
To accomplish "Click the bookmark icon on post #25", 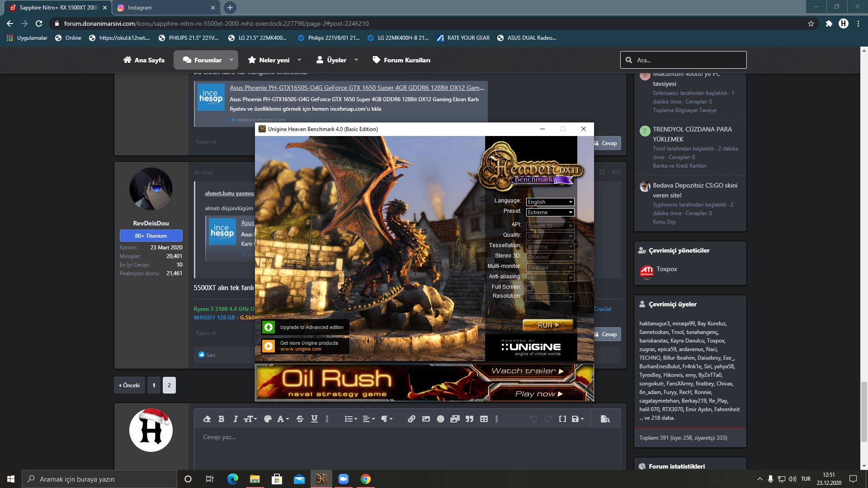I will (602, 173).
